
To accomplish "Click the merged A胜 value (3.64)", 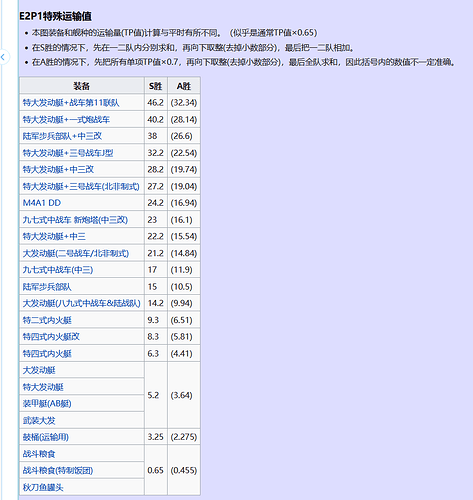I will pos(181,395).
